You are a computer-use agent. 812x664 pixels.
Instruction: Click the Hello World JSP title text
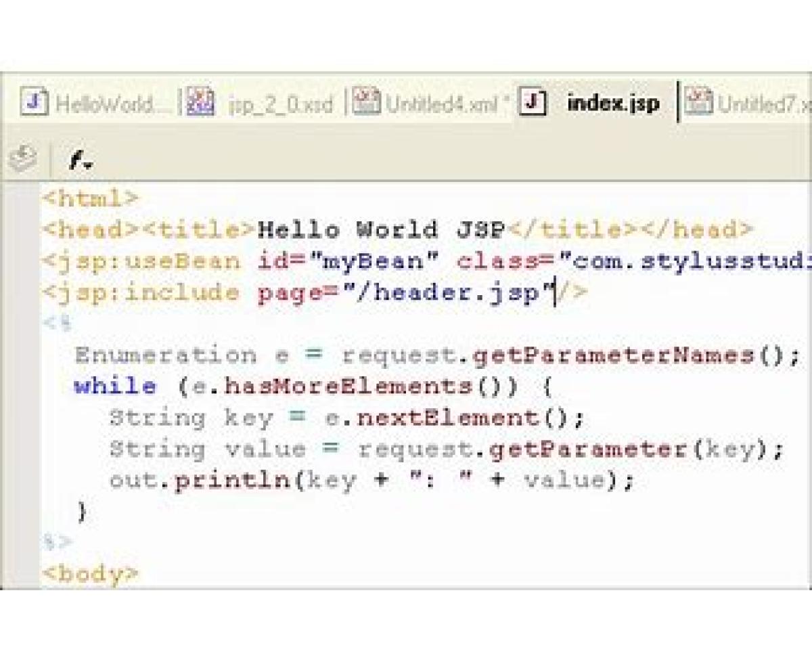coord(382,229)
